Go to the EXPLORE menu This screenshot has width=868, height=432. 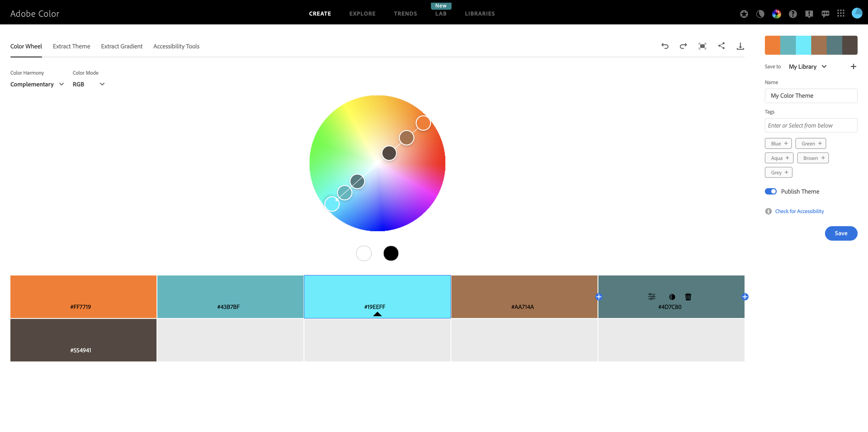click(362, 14)
